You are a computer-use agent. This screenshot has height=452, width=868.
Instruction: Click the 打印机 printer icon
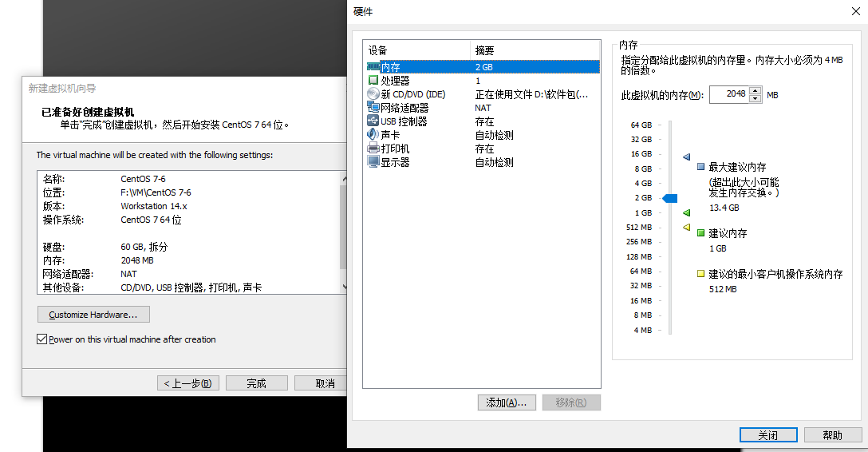(373, 149)
